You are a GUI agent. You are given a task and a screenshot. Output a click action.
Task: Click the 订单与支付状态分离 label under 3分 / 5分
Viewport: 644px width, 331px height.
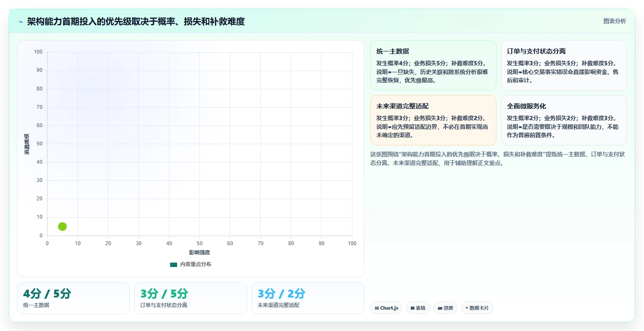point(164,305)
